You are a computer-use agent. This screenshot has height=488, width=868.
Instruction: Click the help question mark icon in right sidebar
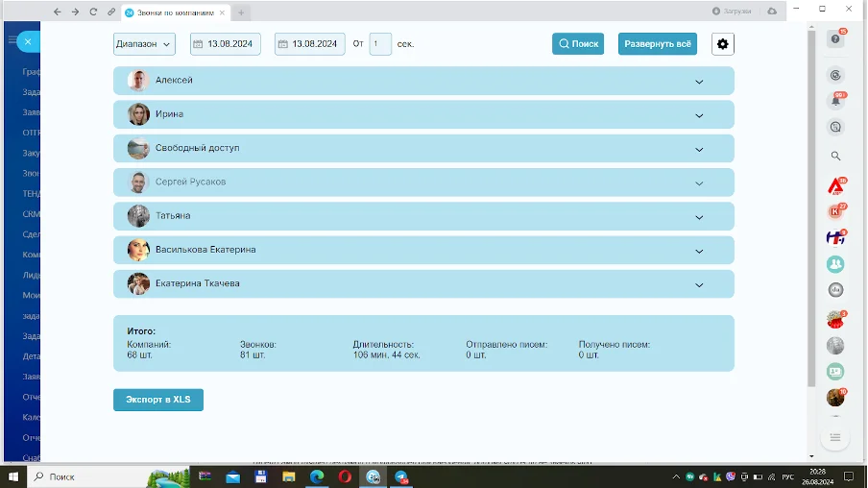834,39
